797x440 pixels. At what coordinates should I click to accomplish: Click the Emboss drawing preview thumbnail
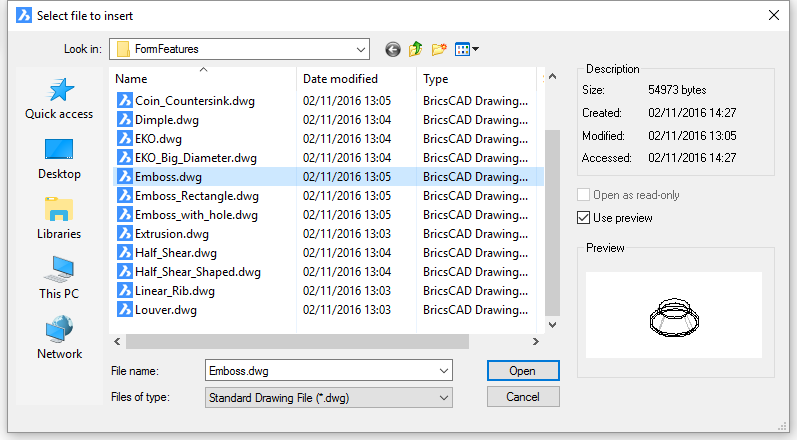point(673,317)
